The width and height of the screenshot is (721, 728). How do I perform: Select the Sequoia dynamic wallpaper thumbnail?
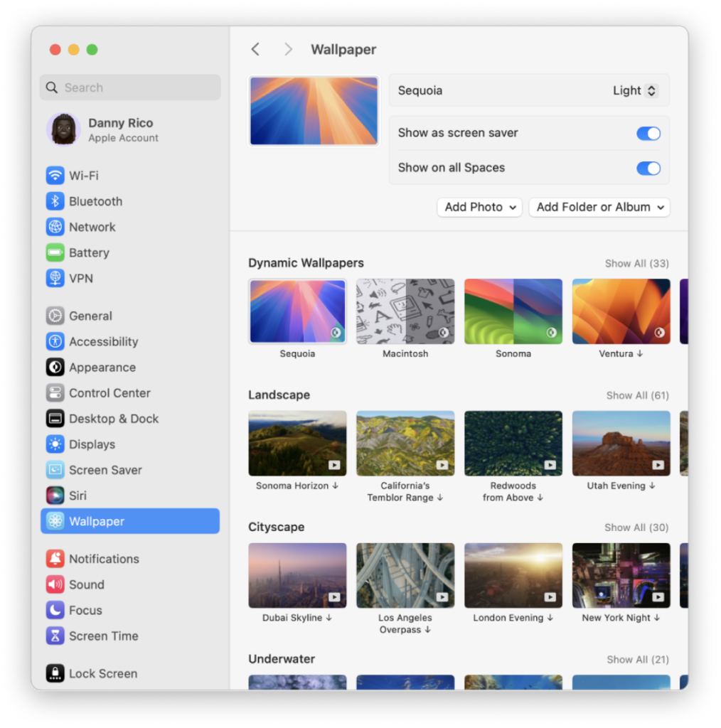[297, 311]
